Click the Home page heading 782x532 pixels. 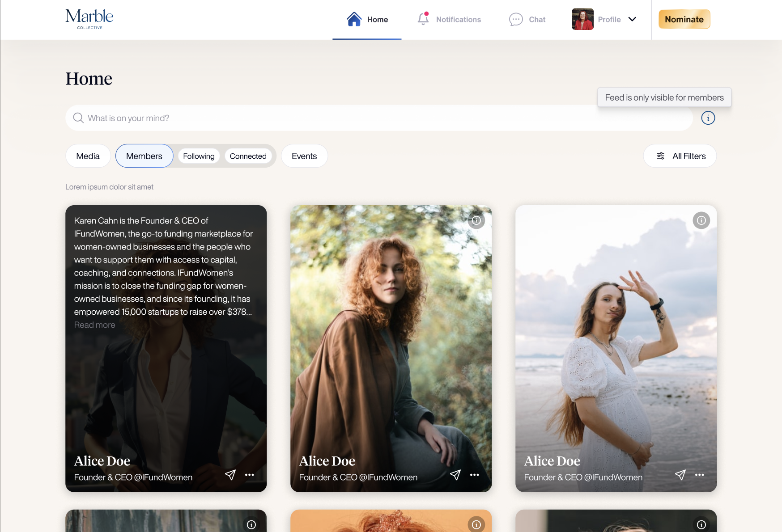coord(89,79)
